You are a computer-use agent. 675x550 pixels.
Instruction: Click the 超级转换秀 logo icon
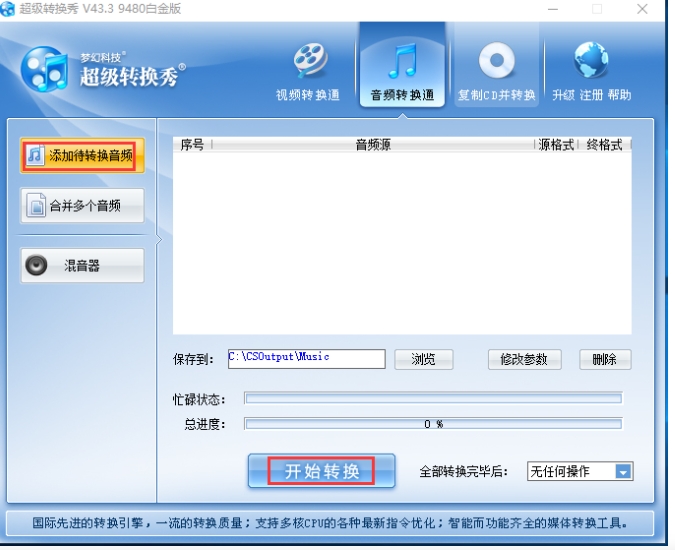tap(45, 70)
